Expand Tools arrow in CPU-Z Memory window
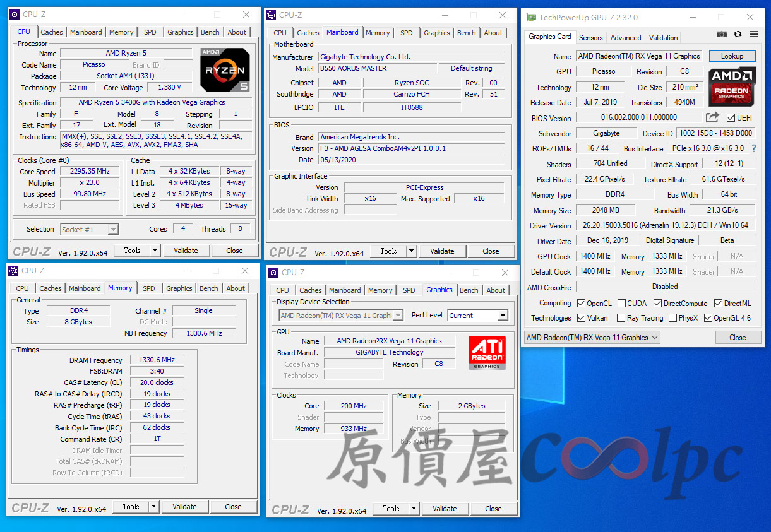 (x=153, y=507)
